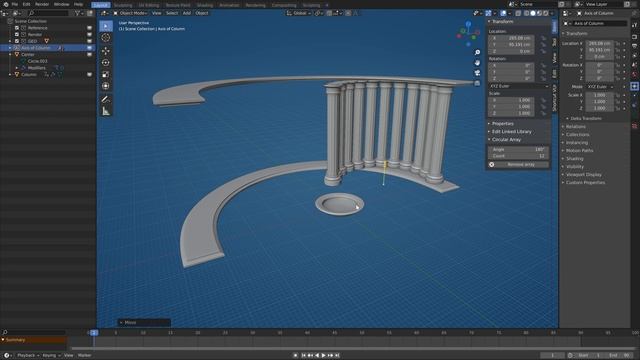640x360 pixels.
Task: Toggle the visibility icon on the Reference row
Action: click(x=89, y=28)
